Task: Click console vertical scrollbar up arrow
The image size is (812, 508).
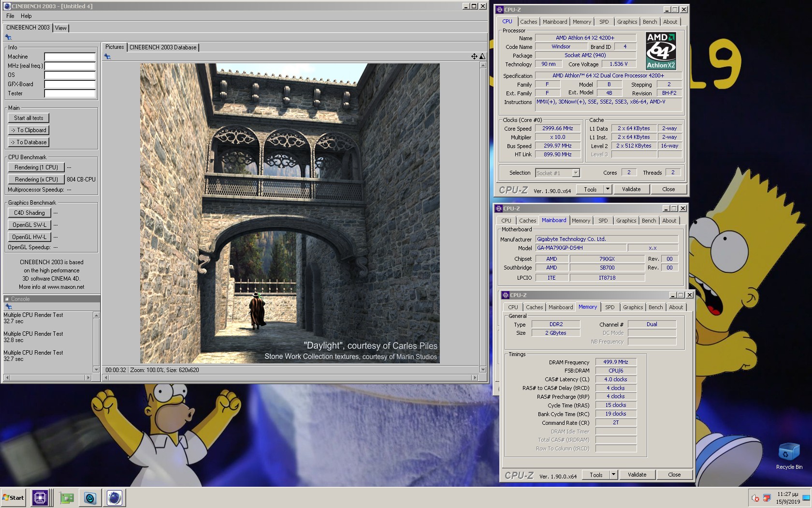Action: pyautogui.click(x=96, y=315)
